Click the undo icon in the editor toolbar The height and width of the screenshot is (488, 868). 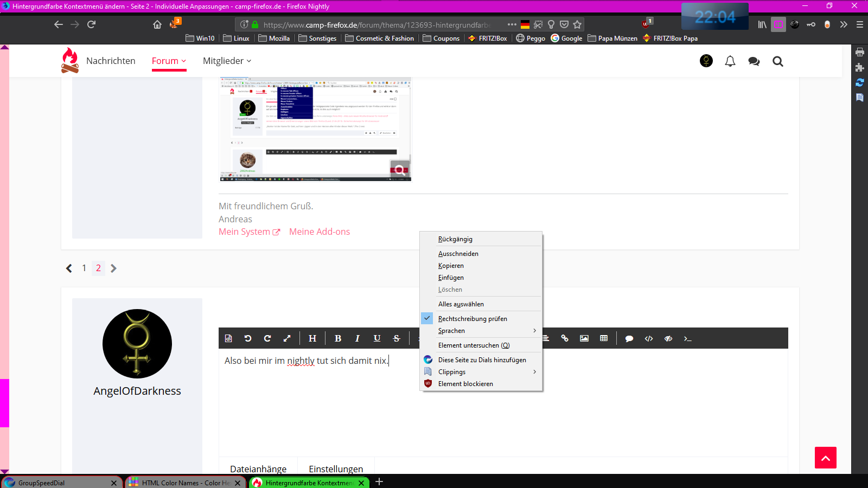248,338
